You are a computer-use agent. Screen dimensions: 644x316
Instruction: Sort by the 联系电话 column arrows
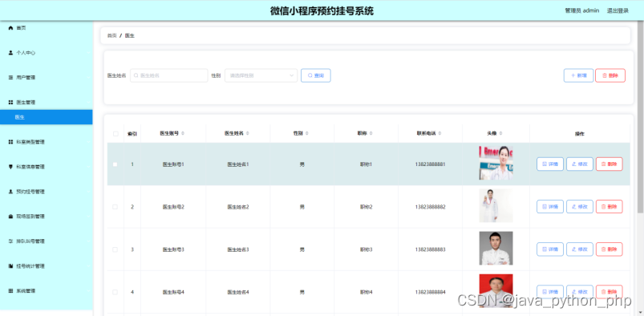[x=439, y=134]
